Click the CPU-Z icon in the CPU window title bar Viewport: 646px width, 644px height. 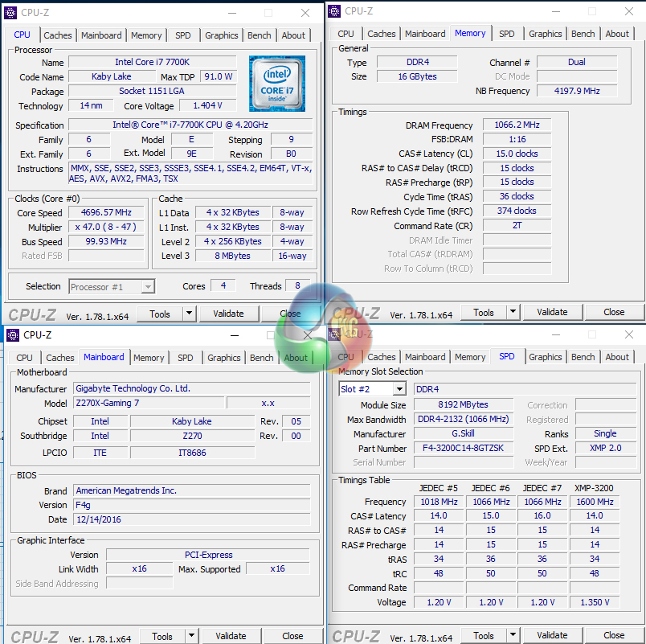click(x=12, y=13)
